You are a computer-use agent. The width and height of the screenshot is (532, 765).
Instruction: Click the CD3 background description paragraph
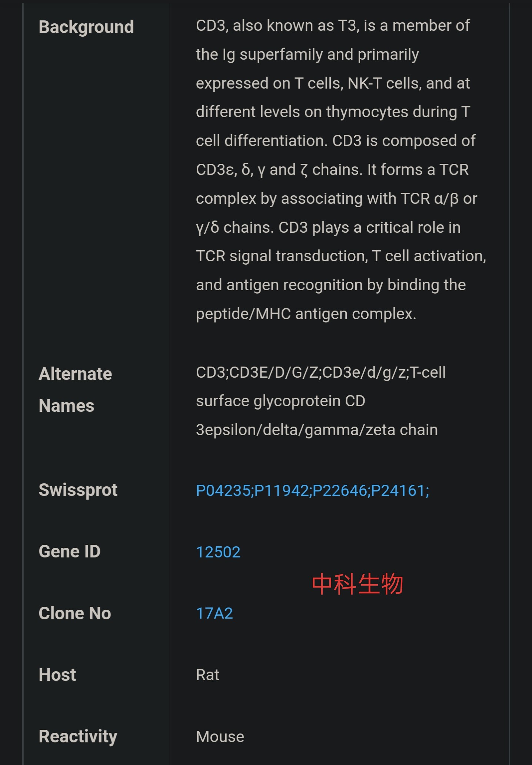coord(341,170)
